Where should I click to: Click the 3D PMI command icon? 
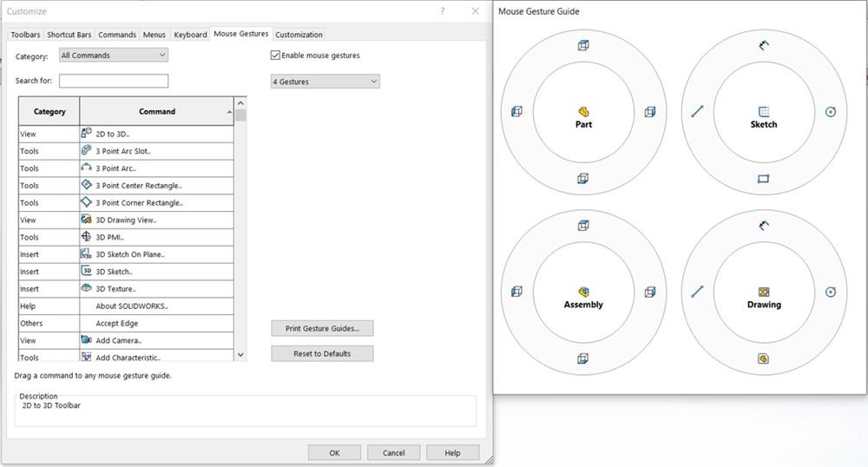click(86, 236)
